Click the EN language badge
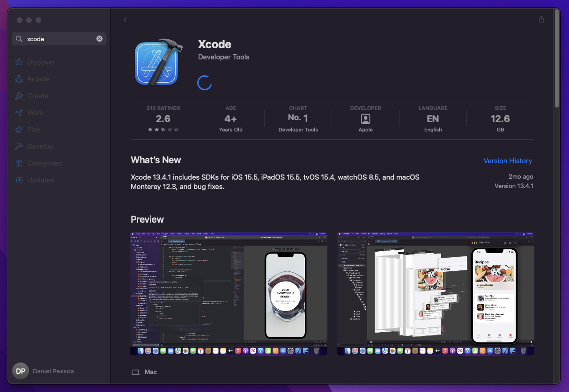This screenshot has height=392, width=569. tap(433, 119)
